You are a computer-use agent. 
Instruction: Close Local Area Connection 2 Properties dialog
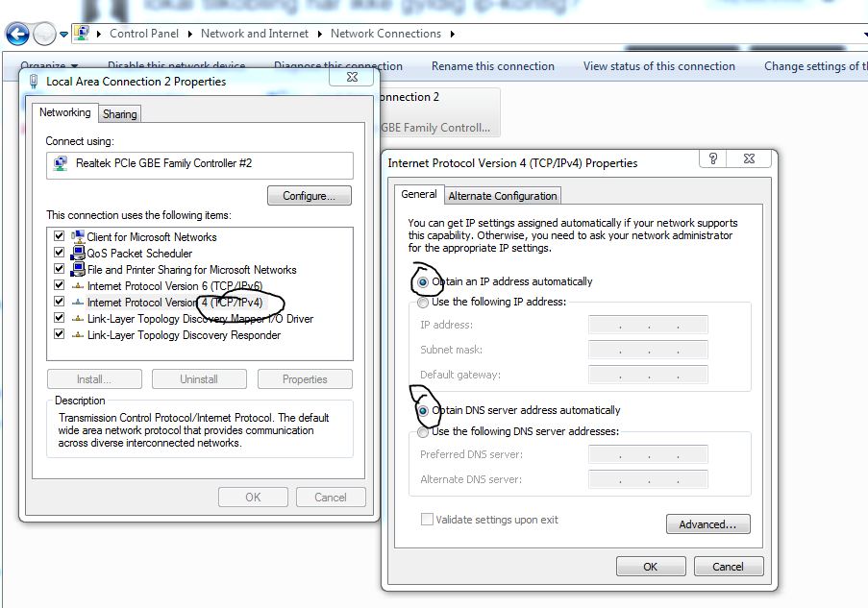tap(352, 77)
